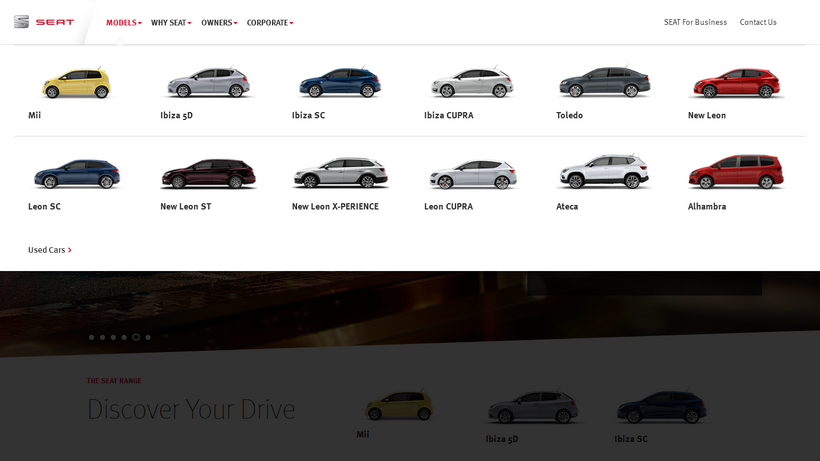
Task: Click the Ibiza CUPRA label
Action: 449,115
